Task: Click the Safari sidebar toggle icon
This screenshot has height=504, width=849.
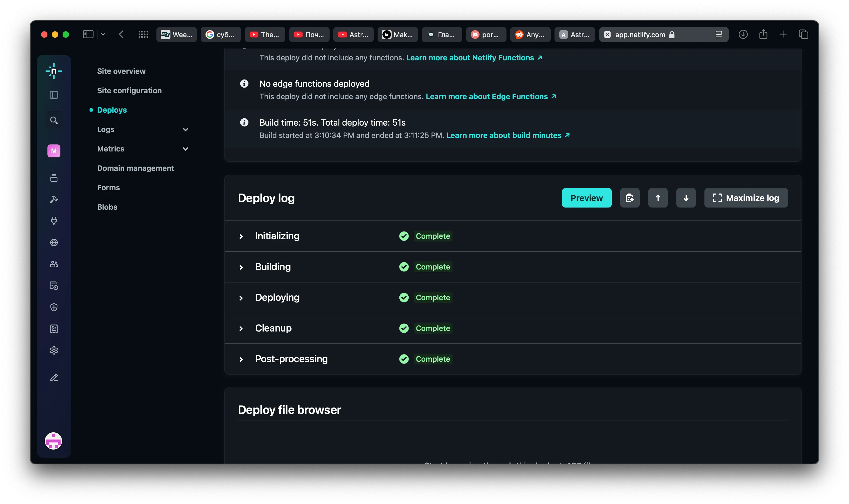Action: (88, 34)
